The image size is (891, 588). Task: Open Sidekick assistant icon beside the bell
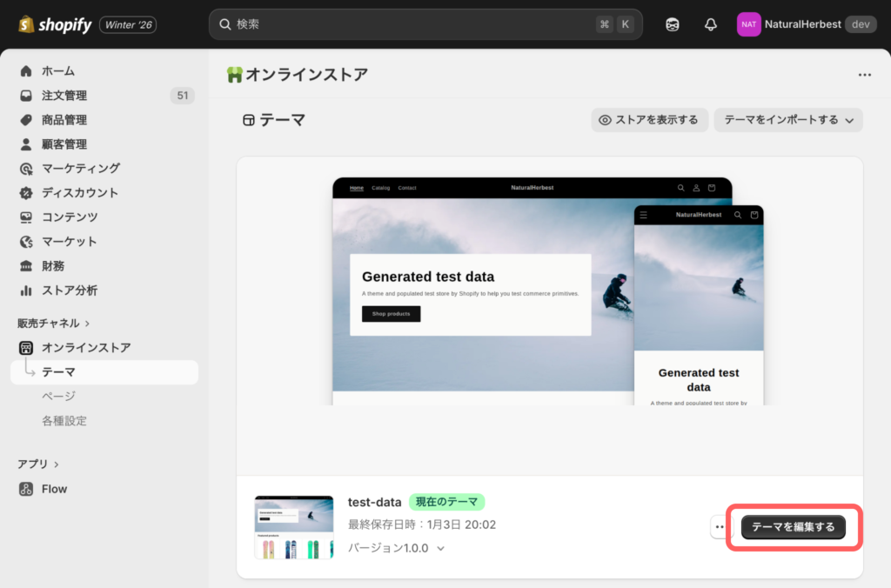(x=673, y=24)
